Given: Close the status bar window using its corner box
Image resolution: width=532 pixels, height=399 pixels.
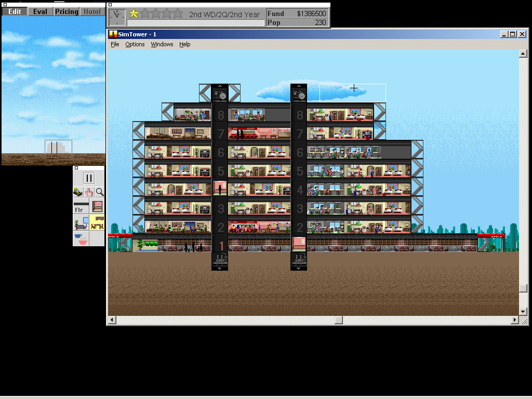Looking at the screenshot, I should (110, 5).
